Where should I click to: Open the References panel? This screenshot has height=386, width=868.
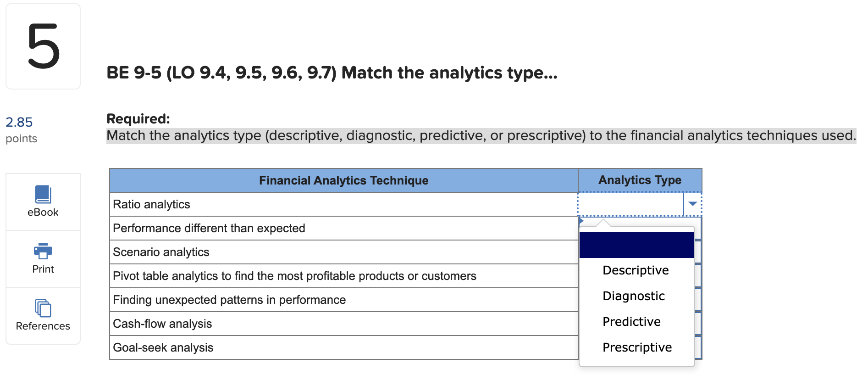tap(43, 316)
